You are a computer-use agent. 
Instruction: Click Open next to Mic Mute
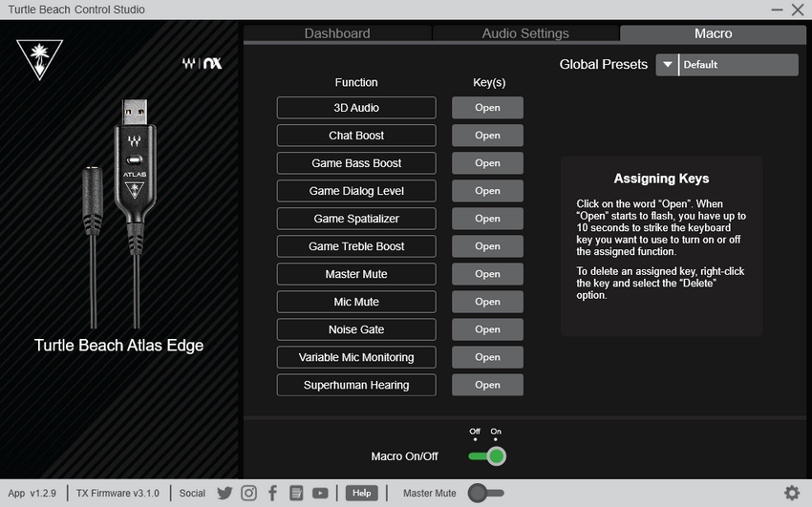[487, 302]
